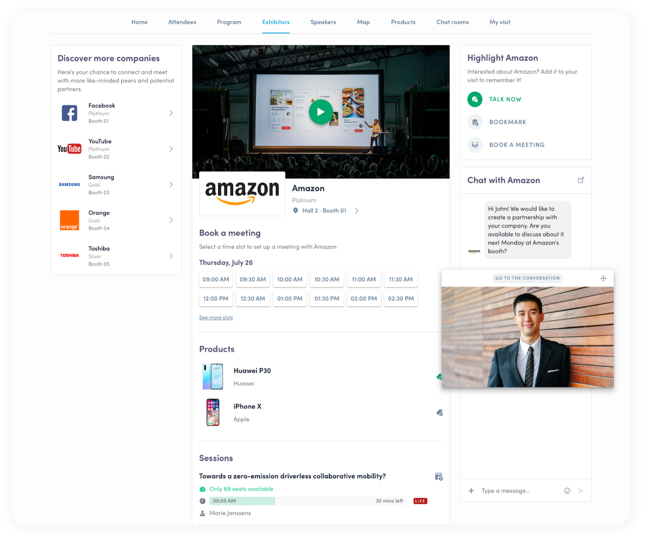Open the zero-emission driverless session title
Image resolution: width=645 pixels, height=539 pixels.
292,476
